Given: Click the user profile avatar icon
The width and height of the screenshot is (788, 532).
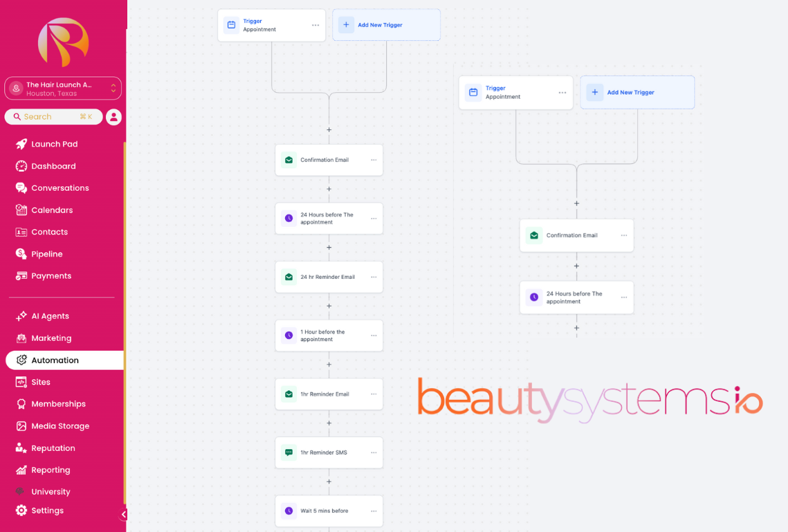Looking at the screenshot, I should tap(114, 117).
